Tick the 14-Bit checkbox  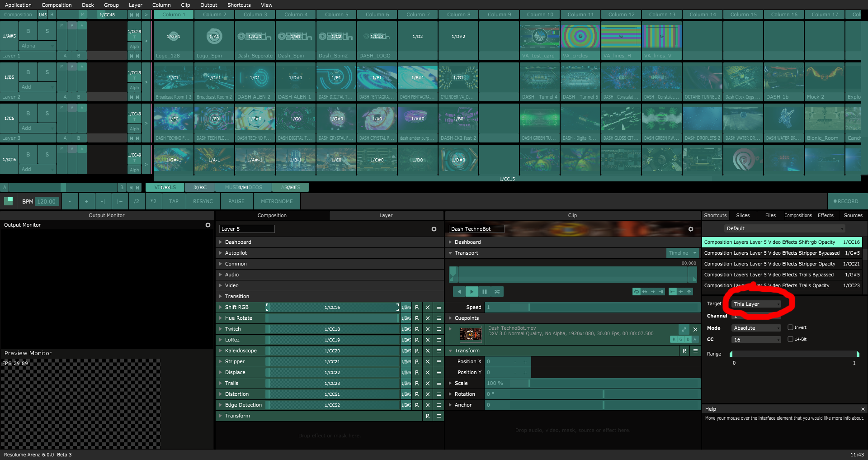pos(790,339)
